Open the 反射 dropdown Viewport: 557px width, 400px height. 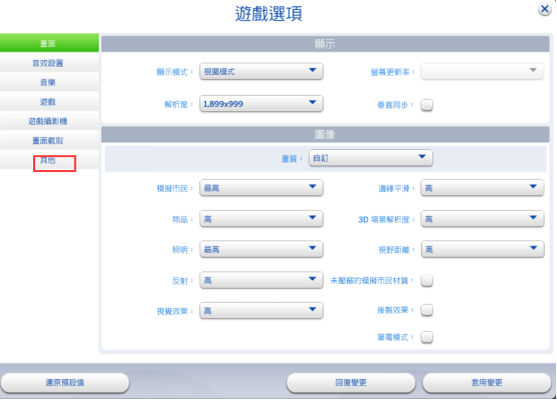tap(261, 280)
